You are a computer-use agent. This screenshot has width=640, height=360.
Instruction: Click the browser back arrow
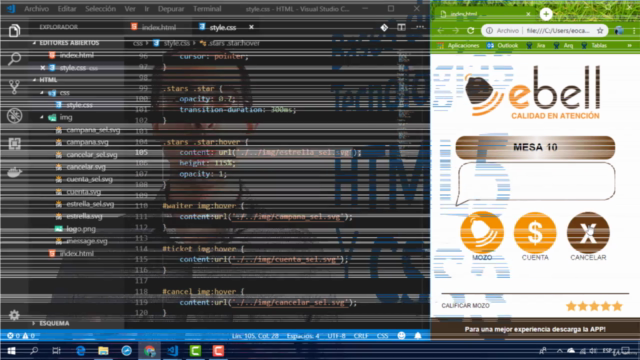(441, 31)
